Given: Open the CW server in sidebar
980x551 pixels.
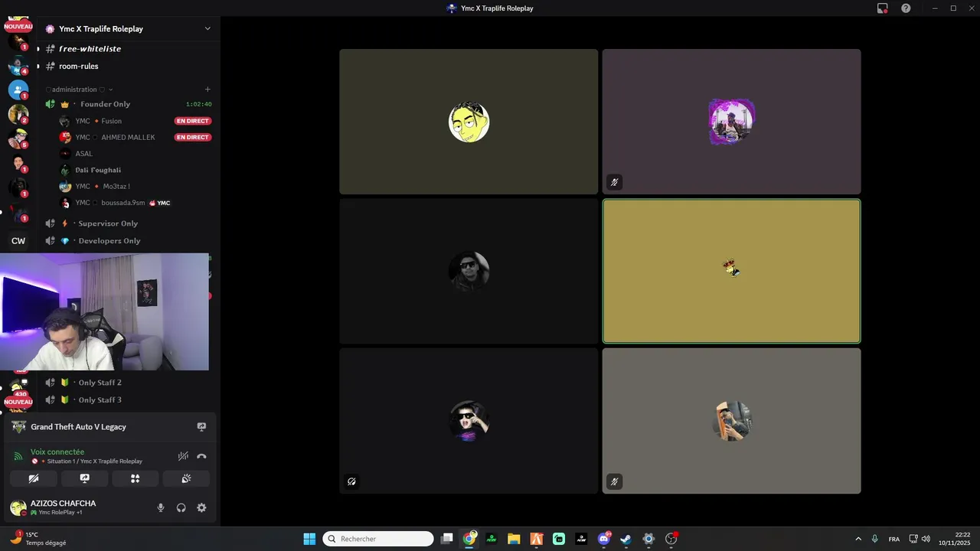Looking at the screenshot, I should 18,240.
